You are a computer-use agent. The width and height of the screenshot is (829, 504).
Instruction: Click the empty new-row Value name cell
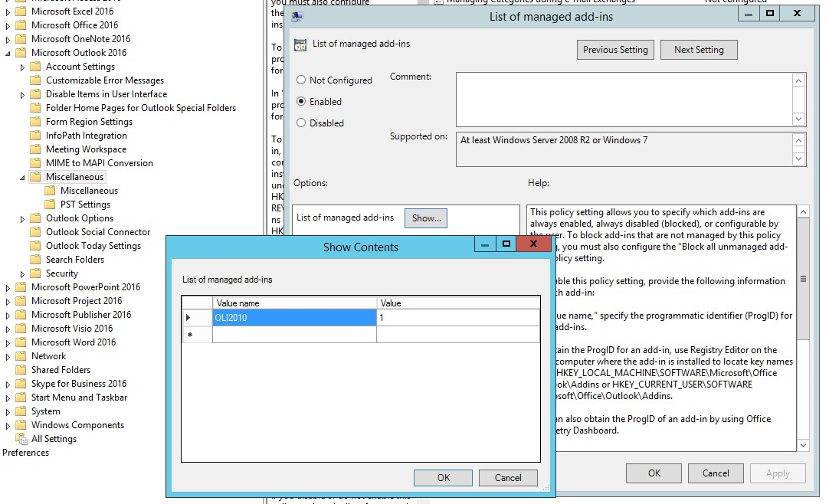pyautogui.click(x=294, y=335)
